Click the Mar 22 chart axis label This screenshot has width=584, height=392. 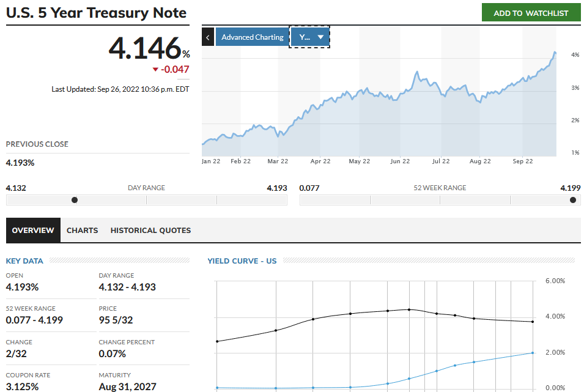[278, 161]
